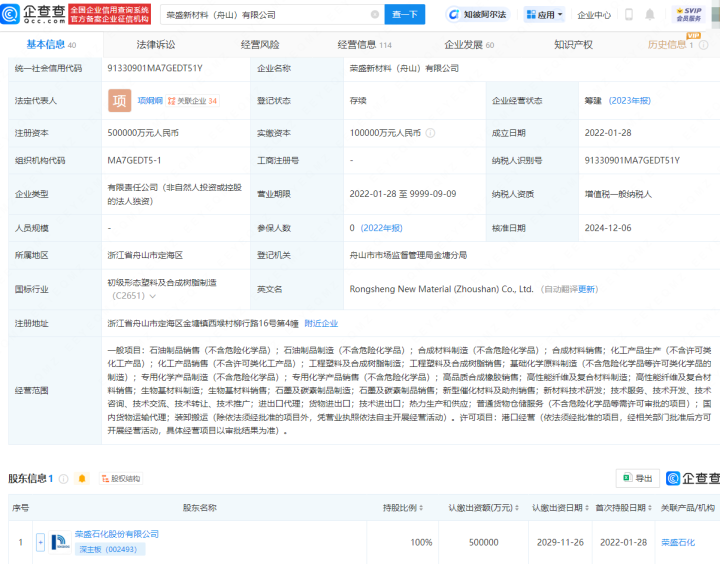
Task: Open 关联企业 34 badge
Action: [x=192, y=101]
